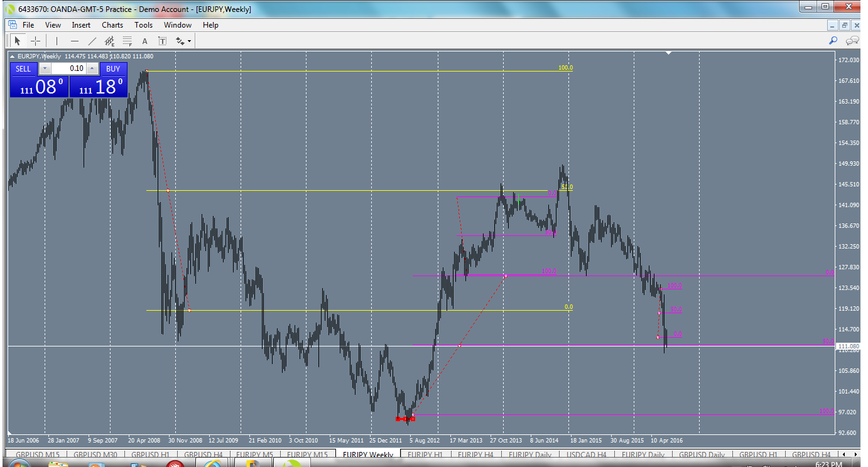The height and width of the screenshot is (467, 868).
Task: Select the horizontal line tool
Action: [74, 41]
